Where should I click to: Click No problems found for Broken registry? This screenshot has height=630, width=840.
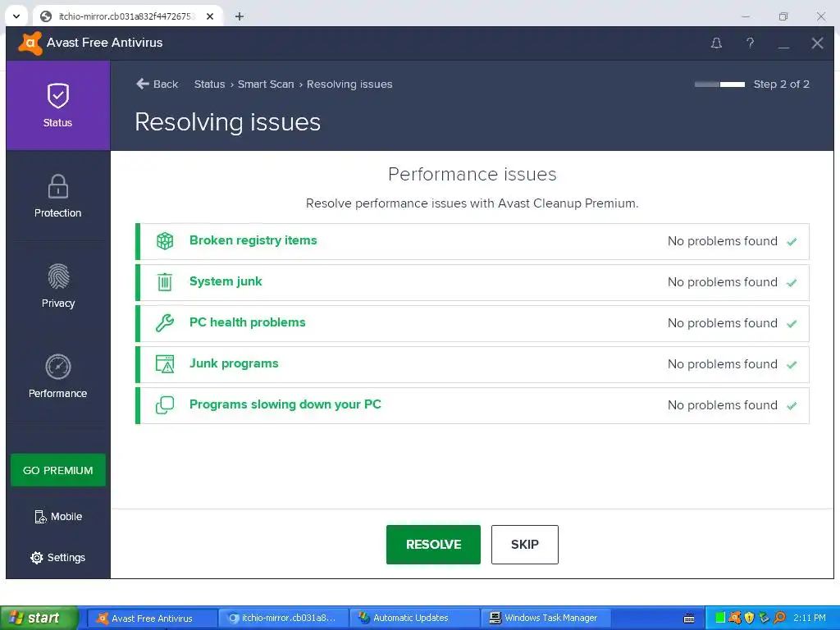pyautogui.click(x=722, y=241)
